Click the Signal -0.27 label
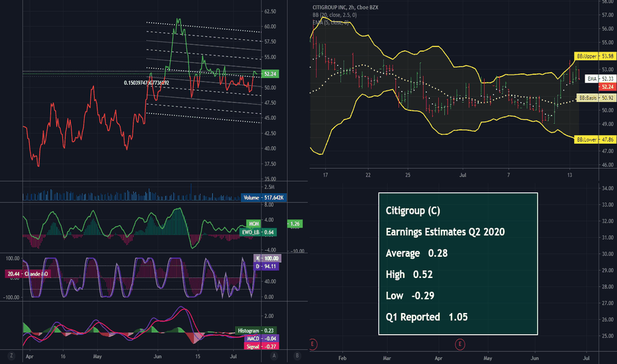617x364 pixels. pos(261,346)
